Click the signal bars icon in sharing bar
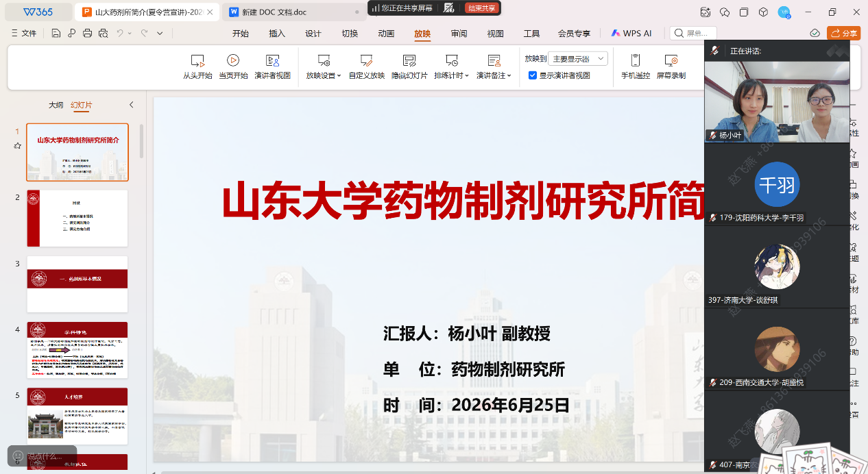The image size is (868, 474). pyautogui.click(x=376, y=8)
